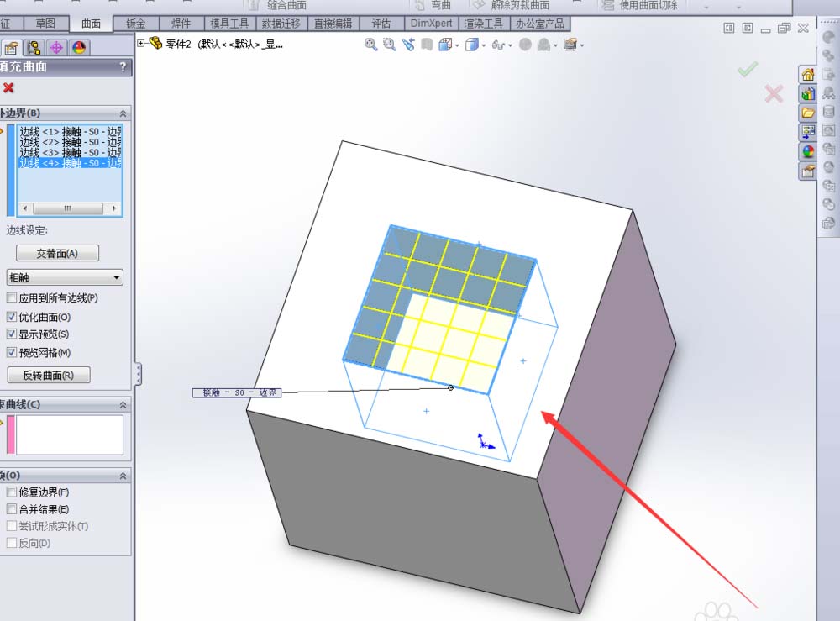Toggle 预览网格 checkbox
840x621 pixels.
[12, 352]
